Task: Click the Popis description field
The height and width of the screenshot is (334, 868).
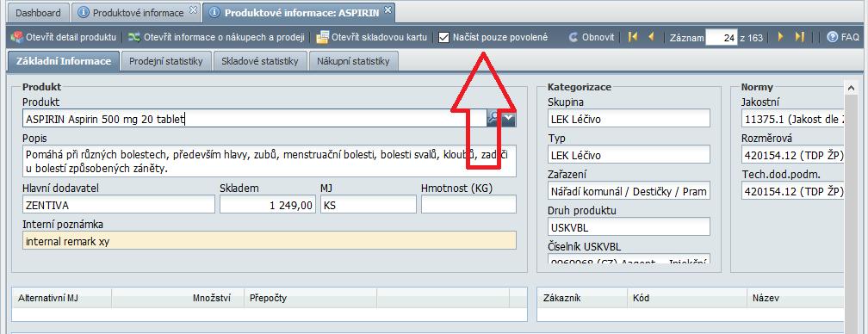Action: 270,161
